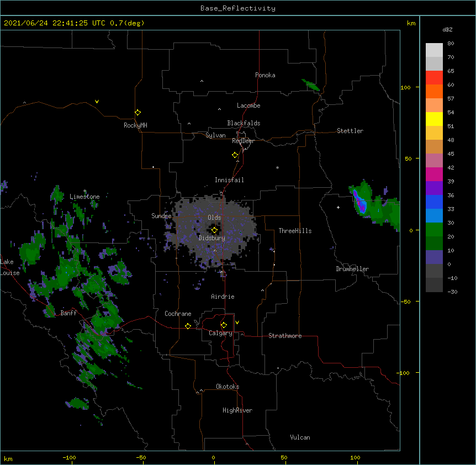Viewport: 476px width, 465px height.
Task: Click the -50 tick label on the horizontal axis
Action: coord(141,457)
